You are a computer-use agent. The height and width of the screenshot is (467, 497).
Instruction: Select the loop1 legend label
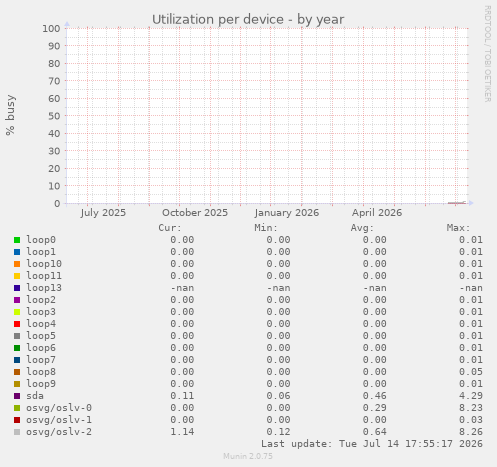pyautogui.click(x=41, y=252)
